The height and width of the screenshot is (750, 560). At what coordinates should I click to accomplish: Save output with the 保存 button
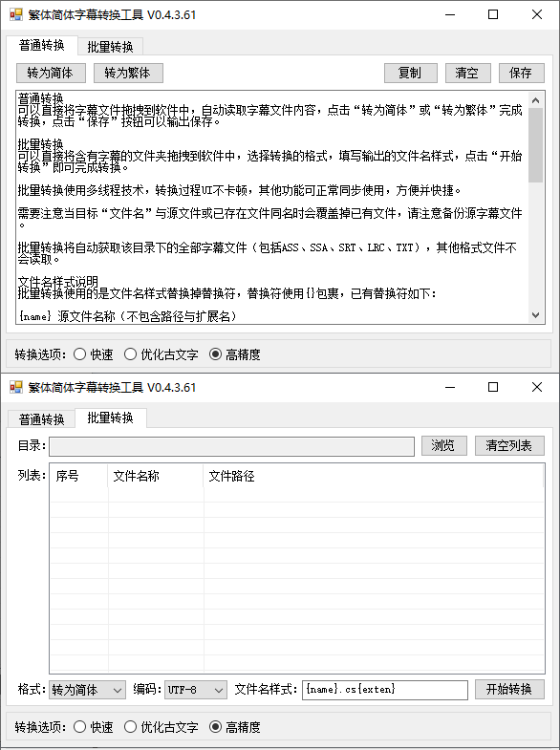coord(521,73)
